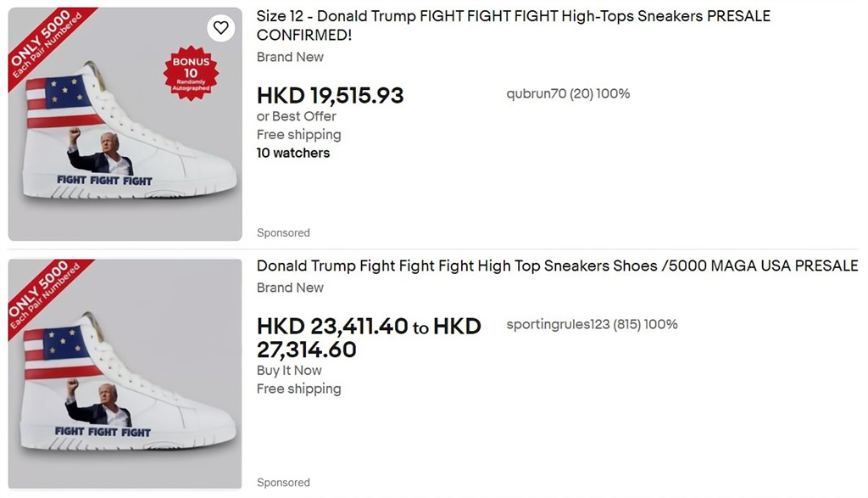This screenshot has height=498, width=868.
Task: Click the Sponsored label under first listing
Action: click(283, 232)
